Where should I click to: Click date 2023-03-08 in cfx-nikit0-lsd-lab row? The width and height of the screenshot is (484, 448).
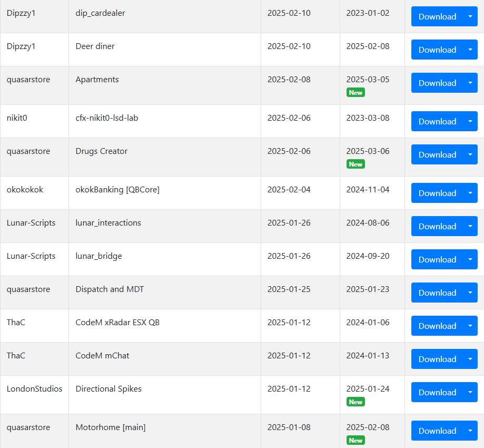point(368,118)
